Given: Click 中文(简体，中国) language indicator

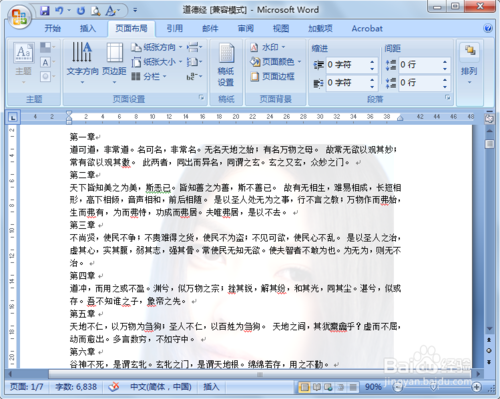Looking at the screenshot, I should [x=161, y=387].
